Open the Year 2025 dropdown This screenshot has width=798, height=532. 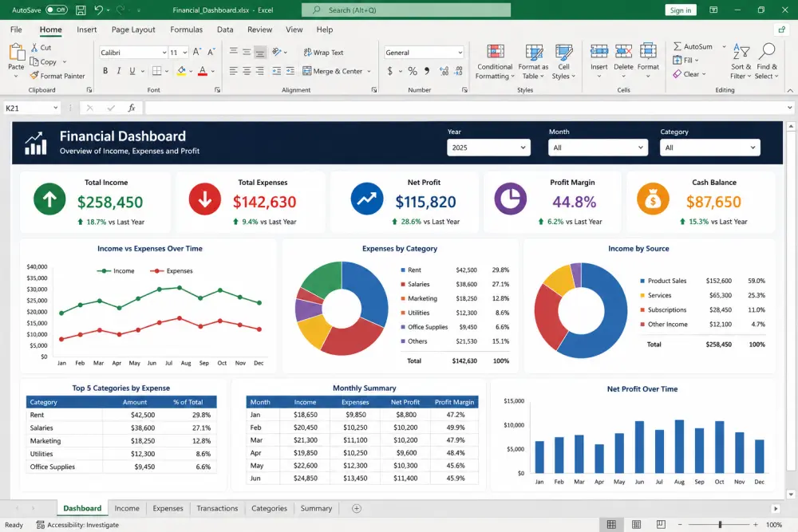(x=488, y=148)
